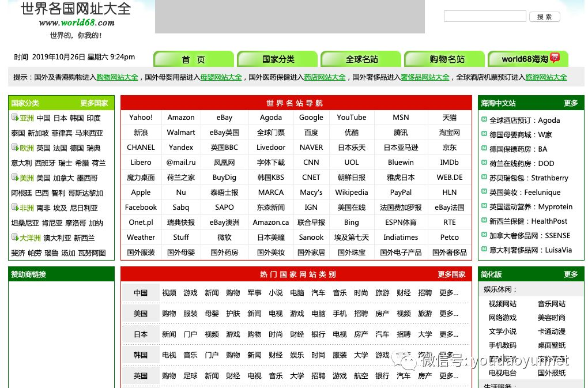
Task: Click the N icon beside 意大利奢侈品网：LuisaVia
Action: click(x=484, y=249)
